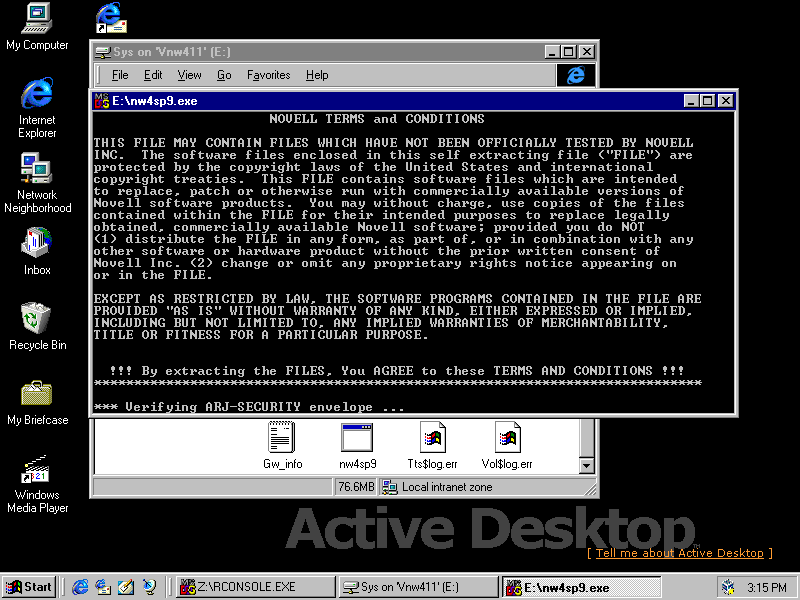Open the View menu in the folder window

(189, 75)
